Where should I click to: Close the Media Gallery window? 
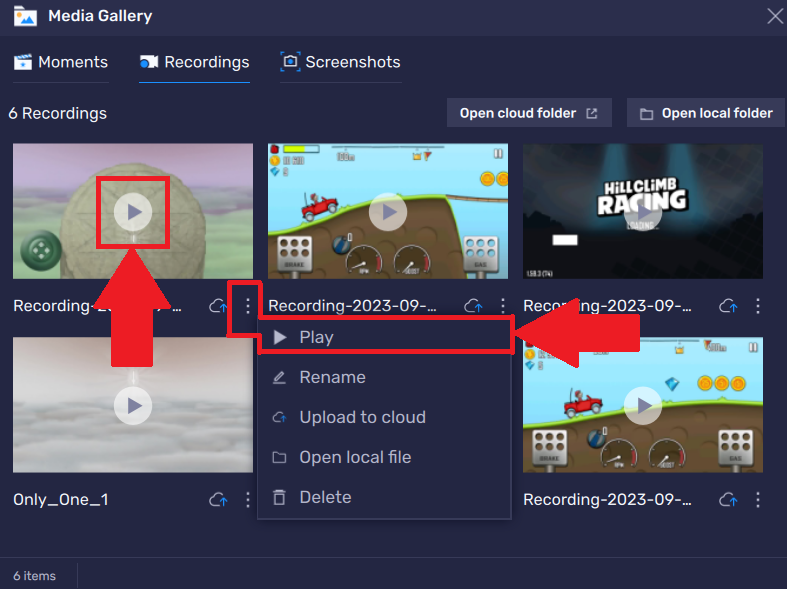point(774,15)
